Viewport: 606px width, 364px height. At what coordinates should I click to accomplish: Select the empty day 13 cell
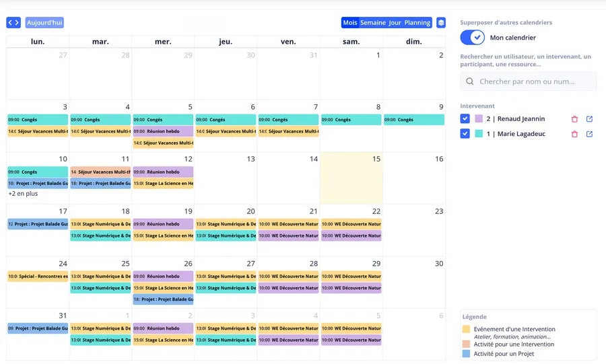pyautogui.click(x=226, y=178)
